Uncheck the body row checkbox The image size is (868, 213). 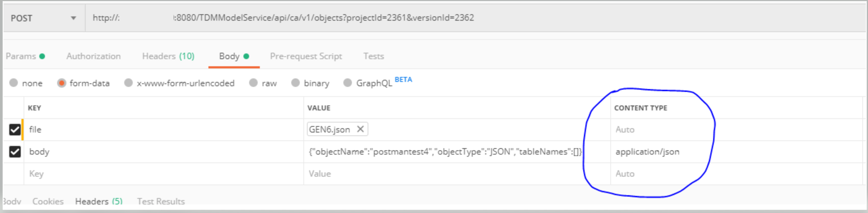pos(15,152)
